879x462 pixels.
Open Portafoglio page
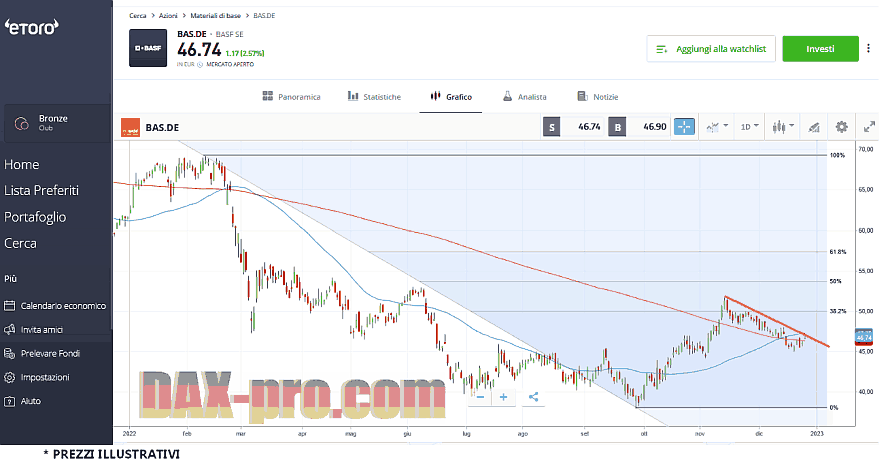(x=35, y=217)
